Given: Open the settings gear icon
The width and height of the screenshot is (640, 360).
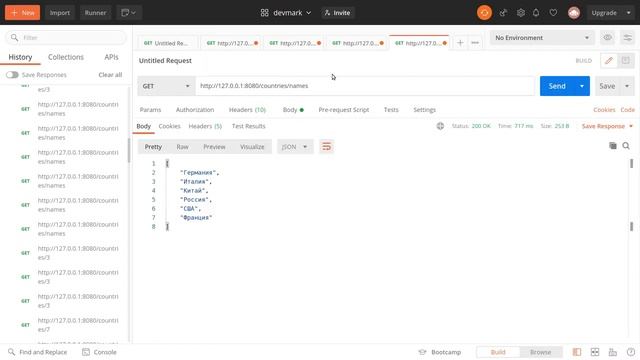Looking at the screenshot, I should pos(520,13).
